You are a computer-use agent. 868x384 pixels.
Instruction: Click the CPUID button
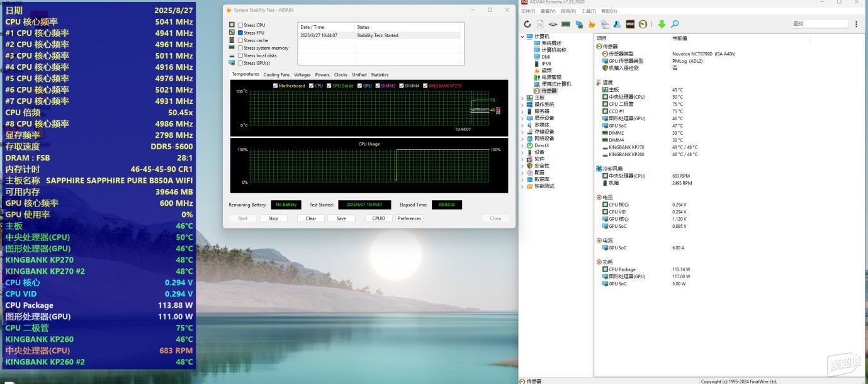point(378,218)
